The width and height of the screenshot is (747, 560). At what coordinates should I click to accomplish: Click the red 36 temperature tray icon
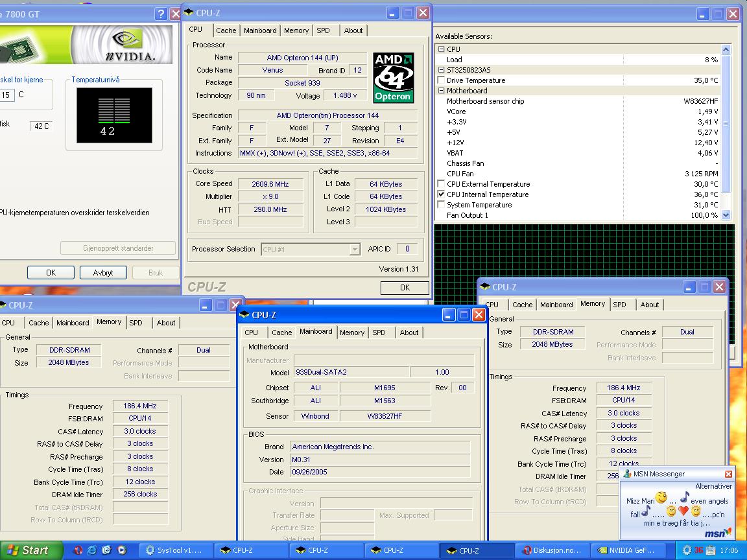pyautogui.click(x=698, y=550)
